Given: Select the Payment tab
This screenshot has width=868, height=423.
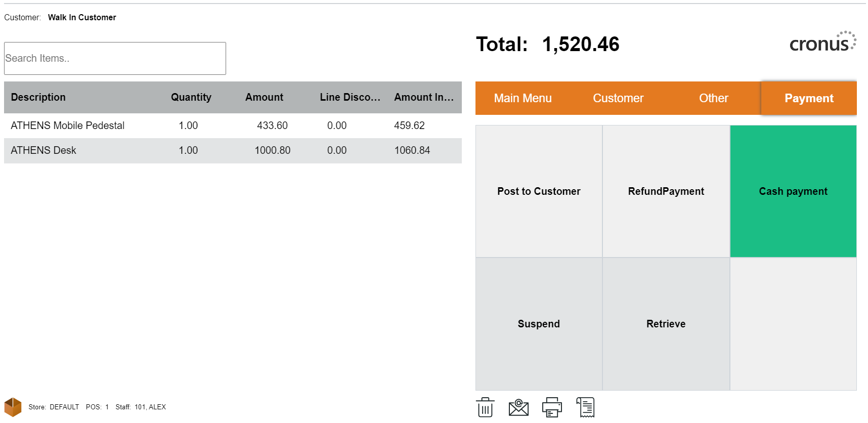Looking at the screenshot, I should pyautogui.click(x=808, y=98).
